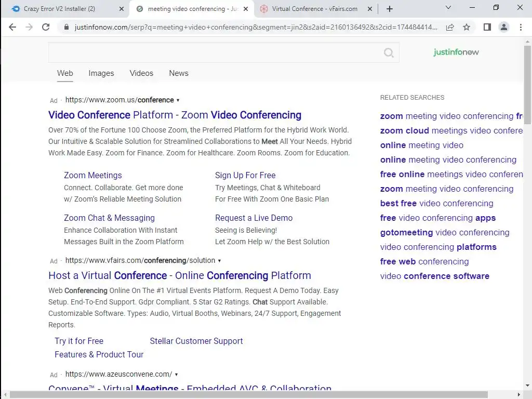Click the vfairs.com/conferencing/solution URL text
The height and width of the screenshot is (399, 532).
pyautogui.click(x=140, y=261)
